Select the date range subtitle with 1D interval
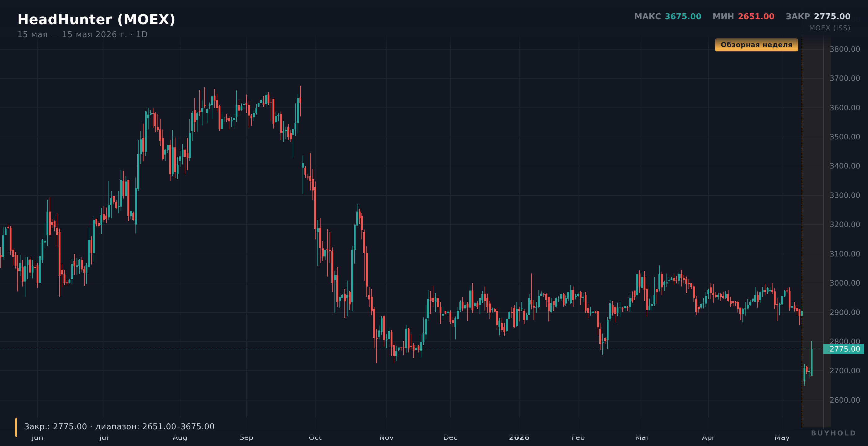Image resolution: width=868 pixels, height=446 pixels. (82, 35)
